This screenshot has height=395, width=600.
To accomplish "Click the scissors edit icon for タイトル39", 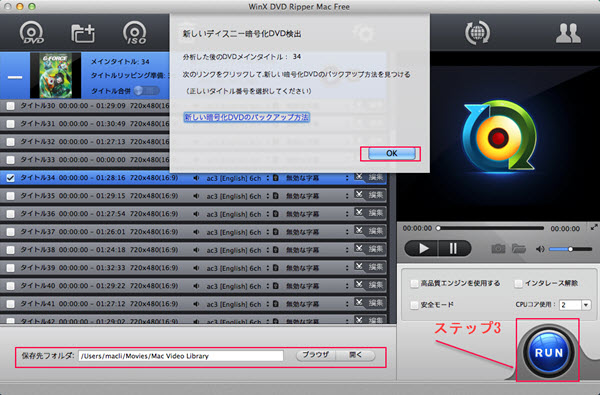I will click(x=359, y=266).
